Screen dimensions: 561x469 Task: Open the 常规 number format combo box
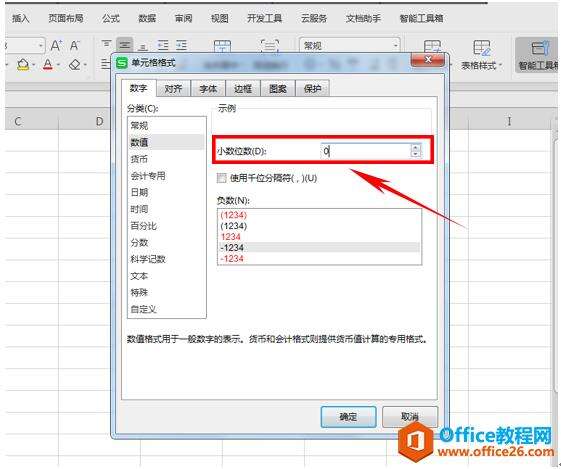coord(350,45)
